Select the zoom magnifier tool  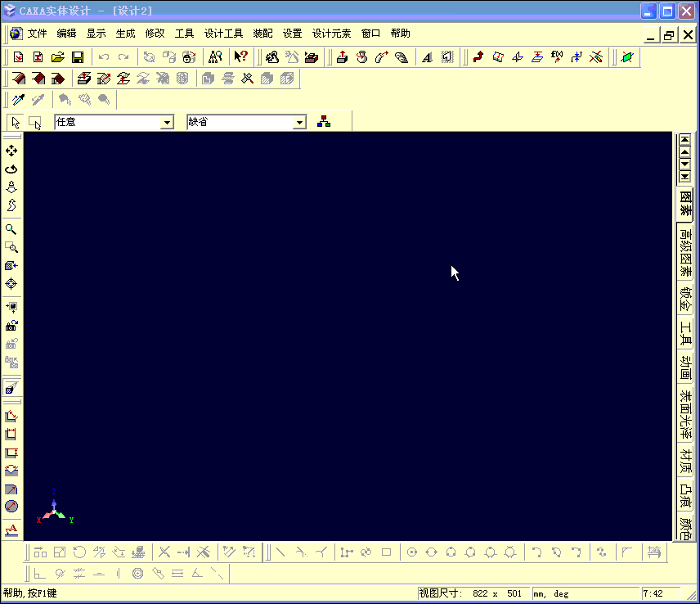pyautogui.click(x=11, y=230)
